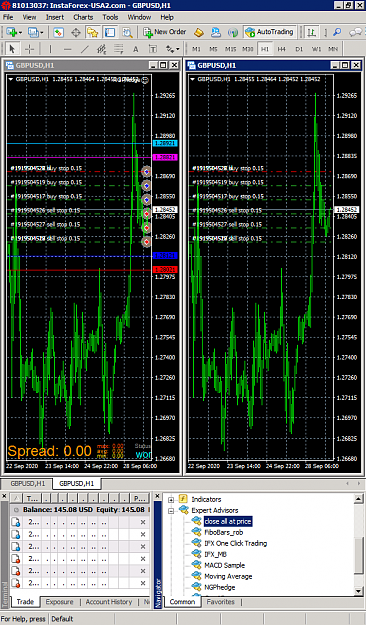Switch to Favorites tab in Navigator

tap(220, 602)
